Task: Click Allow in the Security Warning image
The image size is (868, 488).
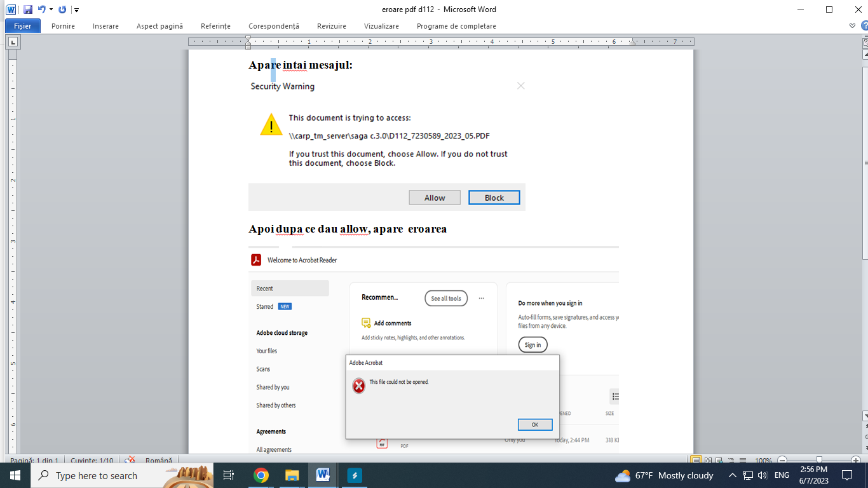Action: 435,198
